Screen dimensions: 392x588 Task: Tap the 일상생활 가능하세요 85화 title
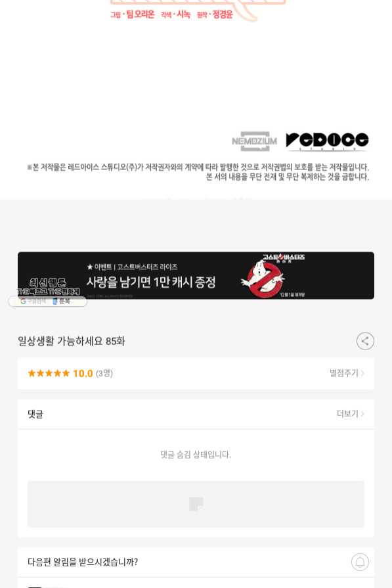(71, 341)
